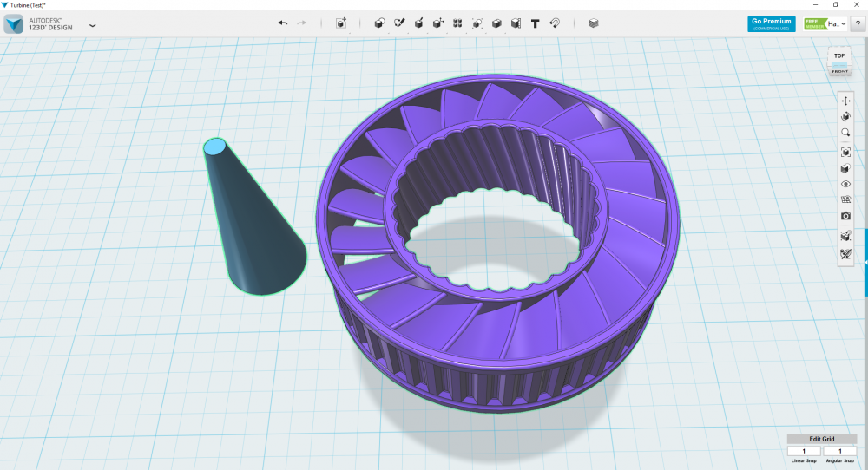Expand the 123D Design application menu arrow
The width and height of the screenshot is (868, 470).
(x=93, y=25)
